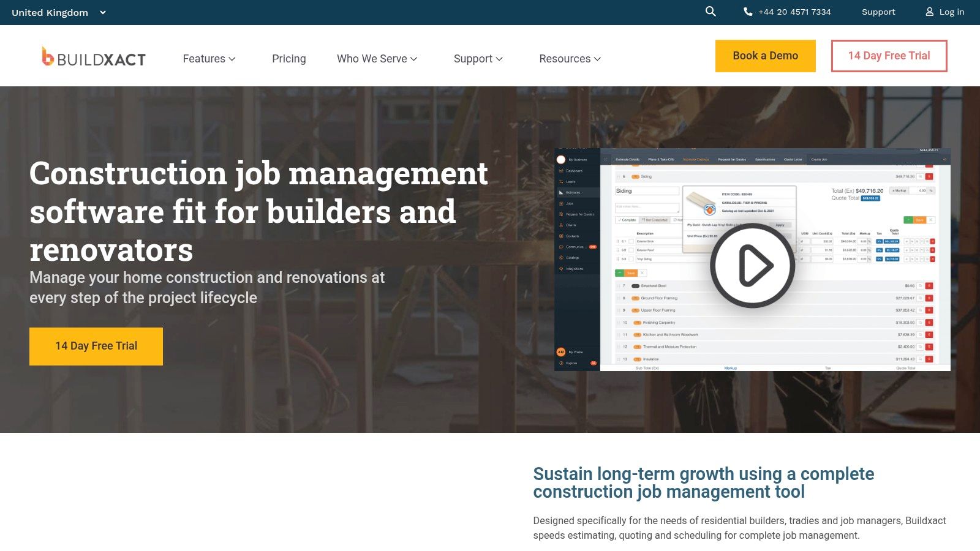The height and width of the screenshot is (551, 980).
Task: Click the Ground Floor Framing row in video preview
Action: pos(775,298)
